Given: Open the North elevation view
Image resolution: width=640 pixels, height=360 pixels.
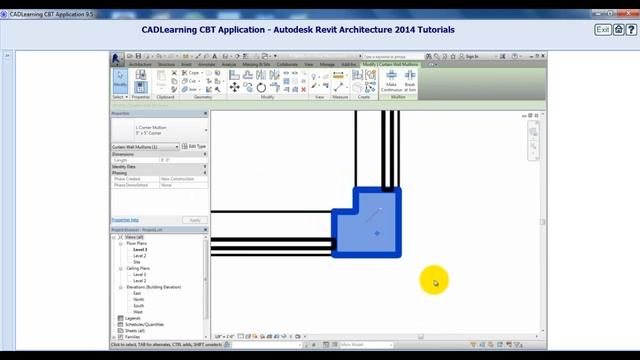Looking at the screenshot, I should (x=138, y=300).
